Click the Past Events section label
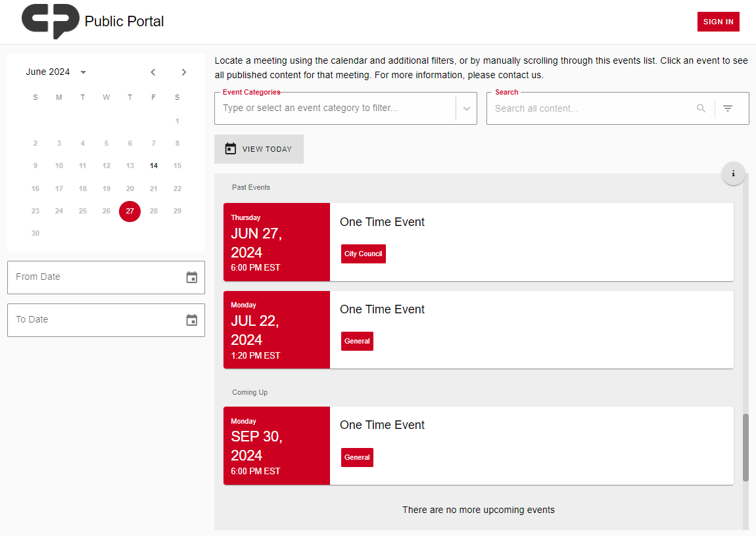Screen dimensions: 756x536 [x=250, y=187]
